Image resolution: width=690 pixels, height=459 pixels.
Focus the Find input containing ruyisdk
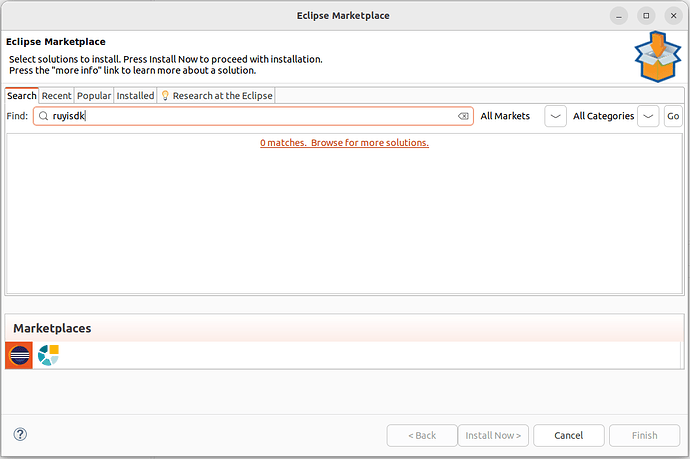[x=253, y=116]
